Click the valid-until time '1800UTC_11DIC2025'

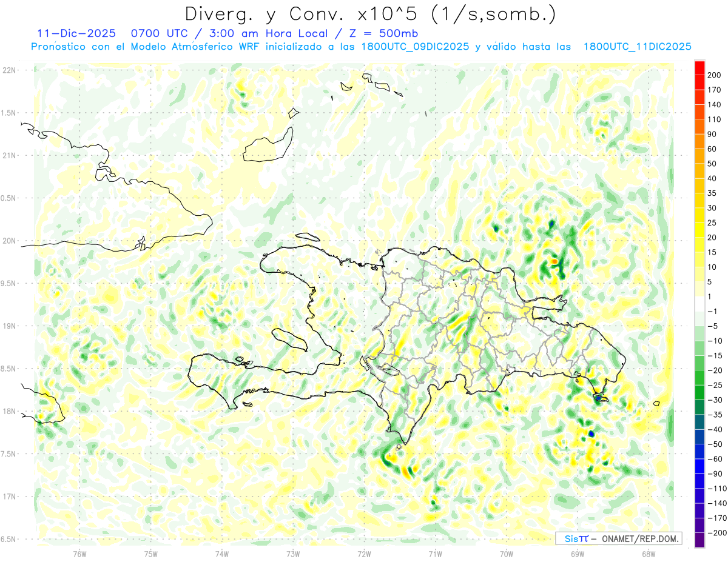(x=637, y=47)
